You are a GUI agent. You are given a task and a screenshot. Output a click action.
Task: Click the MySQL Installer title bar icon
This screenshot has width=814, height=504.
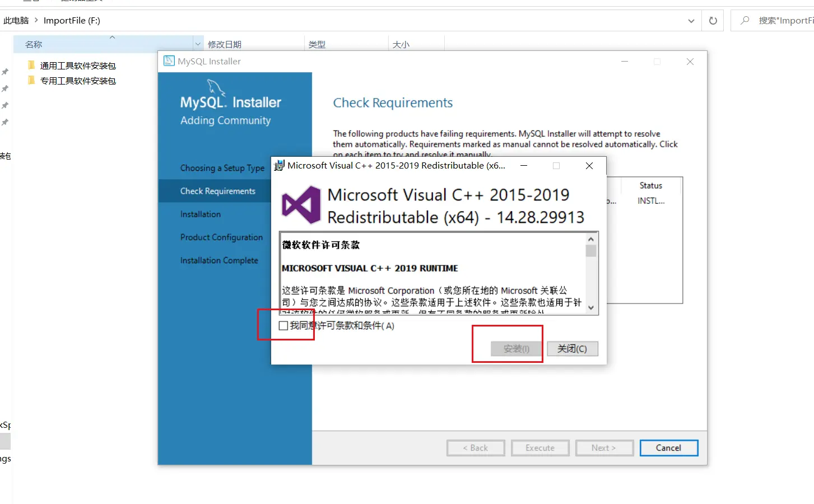[x=169, y=61]
